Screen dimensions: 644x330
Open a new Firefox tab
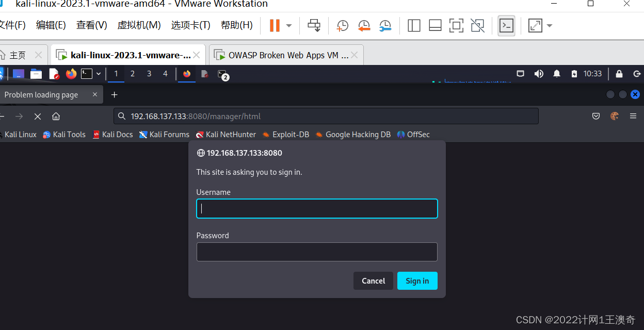(x=115, y=94)
